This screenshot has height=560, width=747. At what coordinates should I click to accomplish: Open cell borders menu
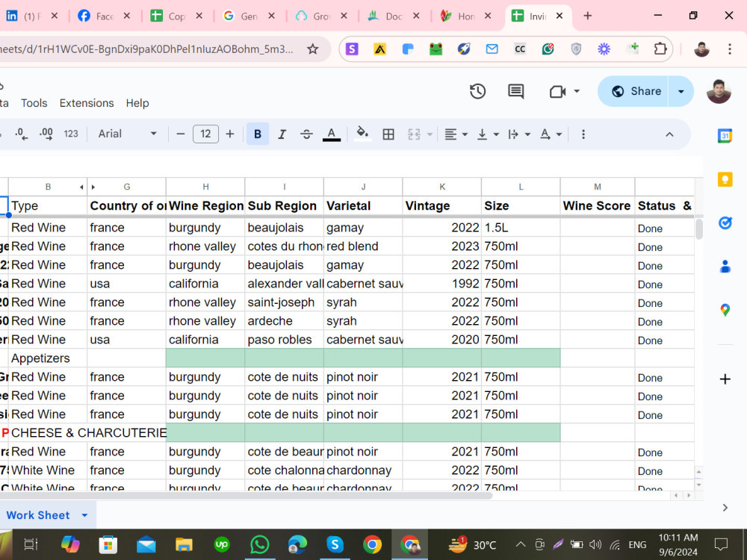click(x=388, y=134)
